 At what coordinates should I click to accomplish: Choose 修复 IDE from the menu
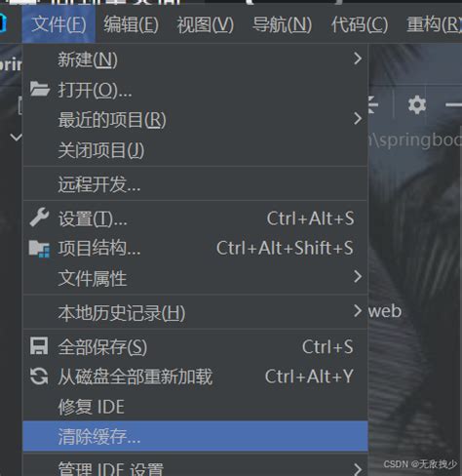(x=195, y=407)
